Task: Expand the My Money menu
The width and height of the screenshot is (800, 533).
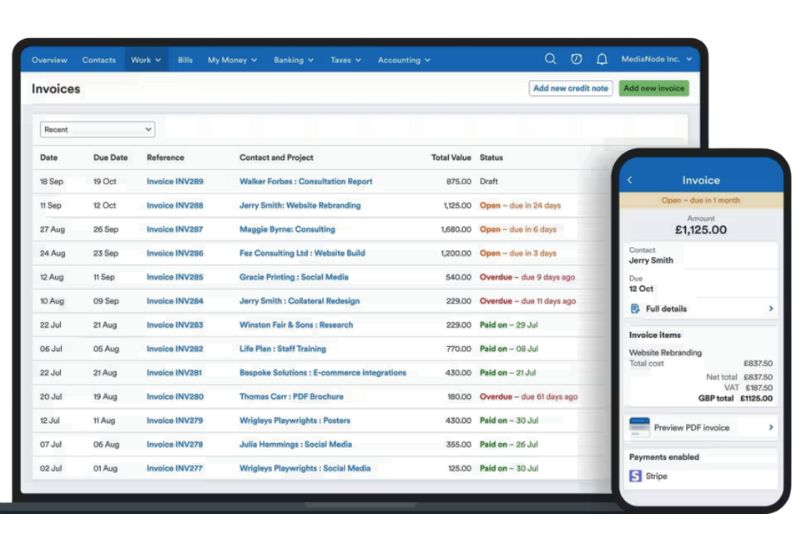Action: [232, 60]
